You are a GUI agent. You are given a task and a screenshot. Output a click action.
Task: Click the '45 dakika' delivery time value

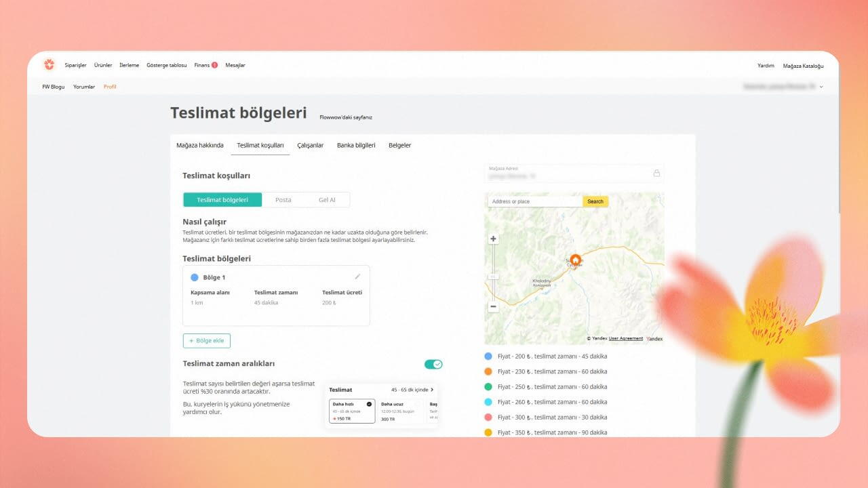(267, 302)
